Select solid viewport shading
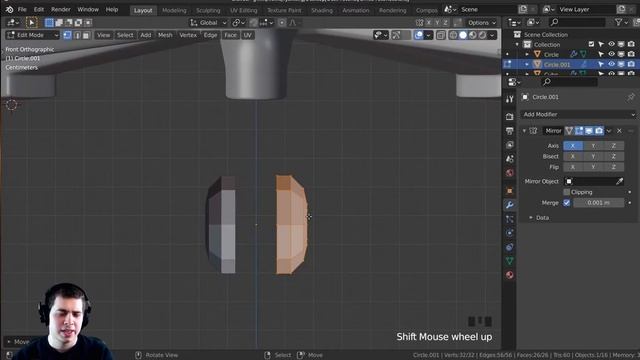 click(463, 36)
